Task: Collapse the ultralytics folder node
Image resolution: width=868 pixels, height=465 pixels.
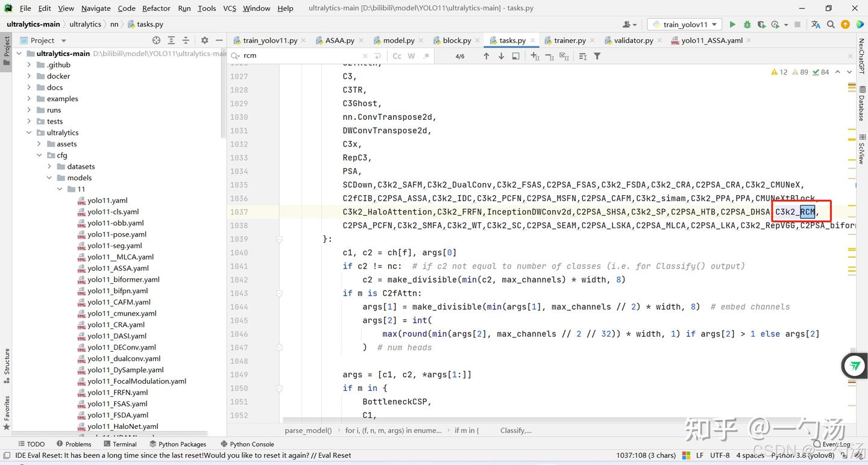Action: pyautogui.click(x=29, y=133)
